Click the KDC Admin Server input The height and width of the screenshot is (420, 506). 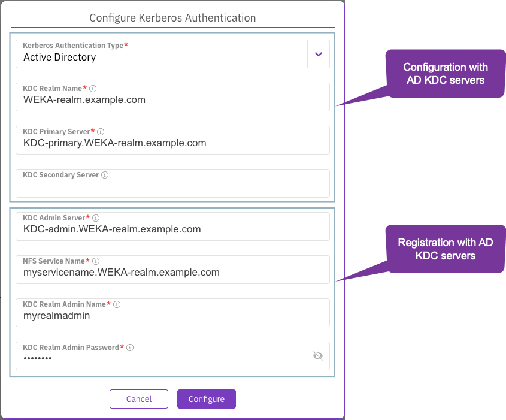click(x=172, y=229)
